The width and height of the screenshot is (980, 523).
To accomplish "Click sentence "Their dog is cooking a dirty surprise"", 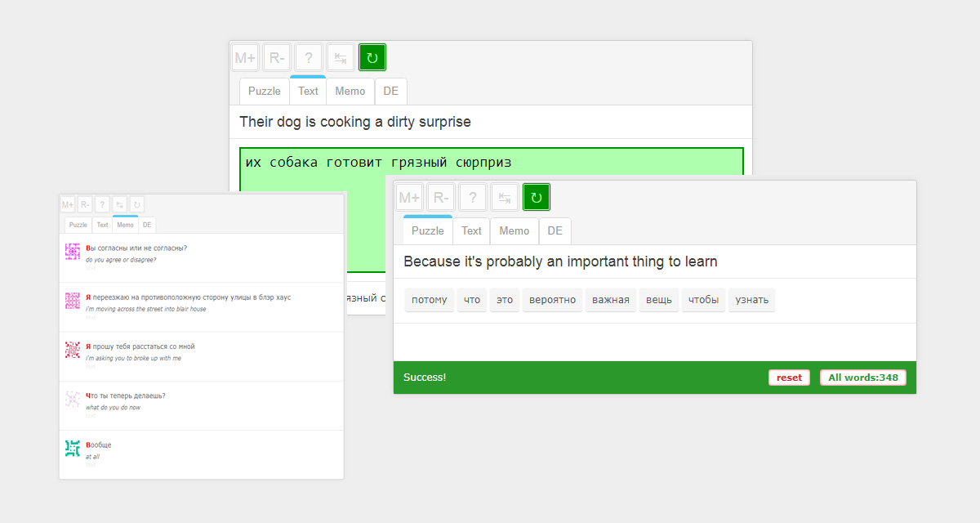I will pyautogui.click(x=355, y=122).
